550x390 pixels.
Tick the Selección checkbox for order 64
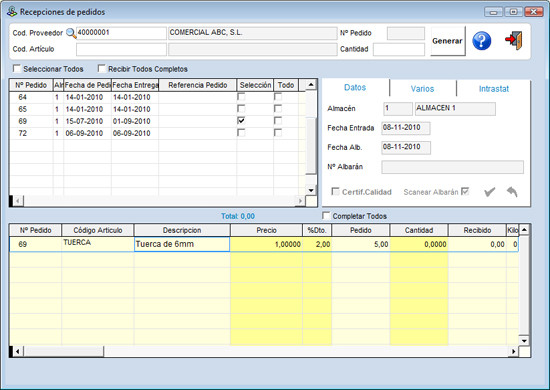click(x=241, y=97)
